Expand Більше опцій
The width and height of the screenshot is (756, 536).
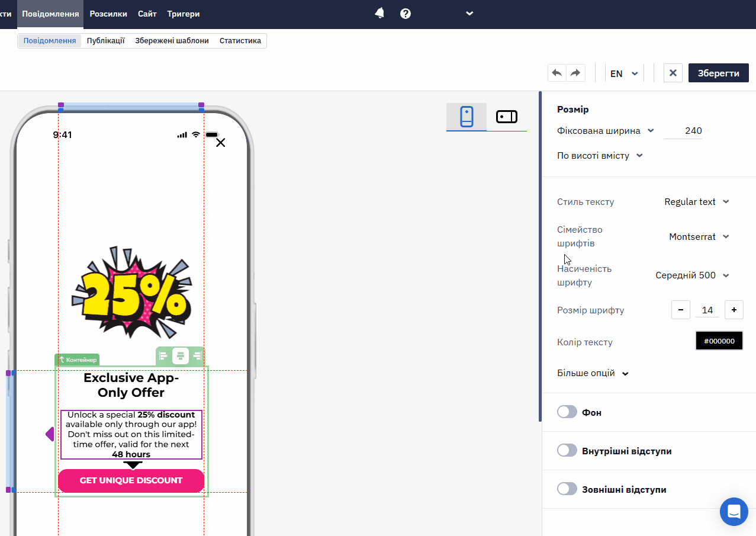[x=593, y=373]
